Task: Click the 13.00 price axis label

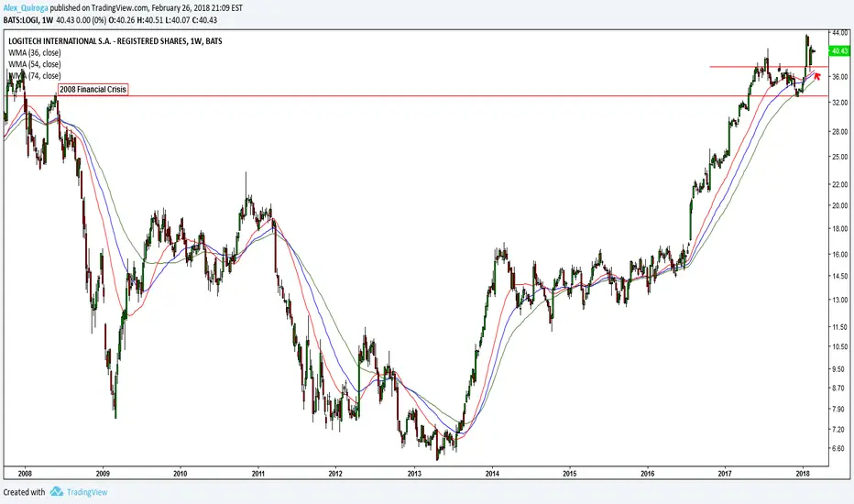Action: point(840,300)
